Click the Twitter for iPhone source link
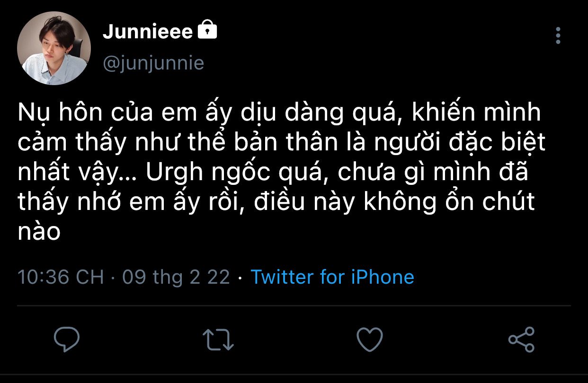The image size is (588, 383). point(332,277)
